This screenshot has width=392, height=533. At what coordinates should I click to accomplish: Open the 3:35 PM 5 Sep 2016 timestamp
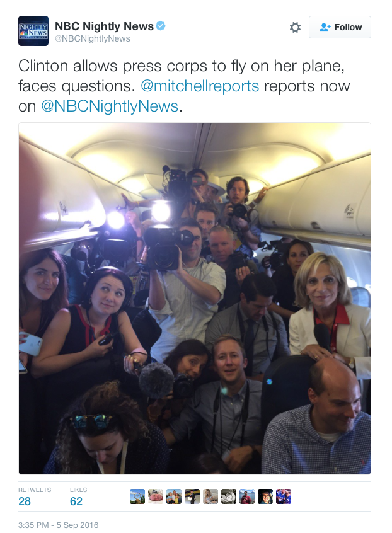click(x=58, y=525)
